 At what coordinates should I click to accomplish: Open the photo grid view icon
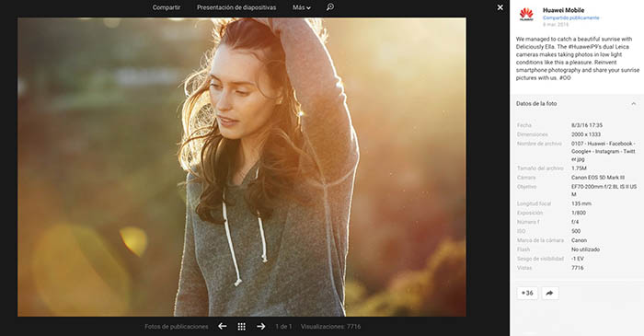241,327
